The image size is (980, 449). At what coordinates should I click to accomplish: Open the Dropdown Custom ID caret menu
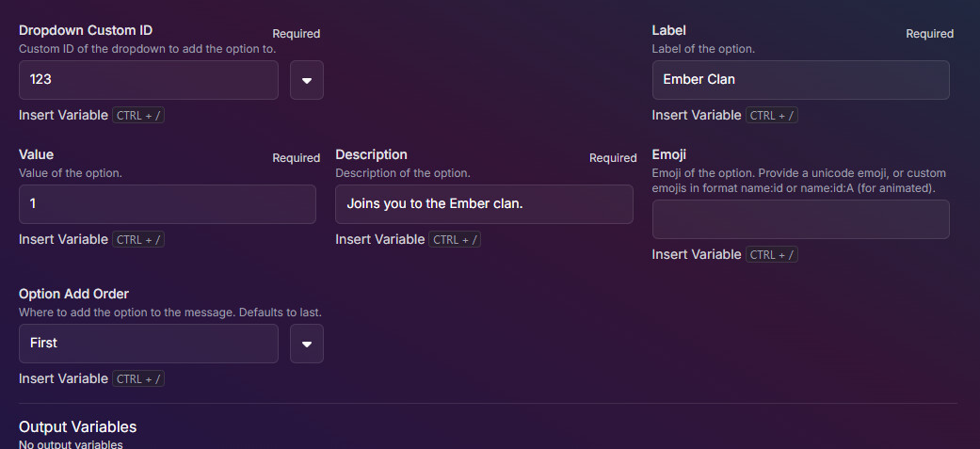tap(307, 80)
